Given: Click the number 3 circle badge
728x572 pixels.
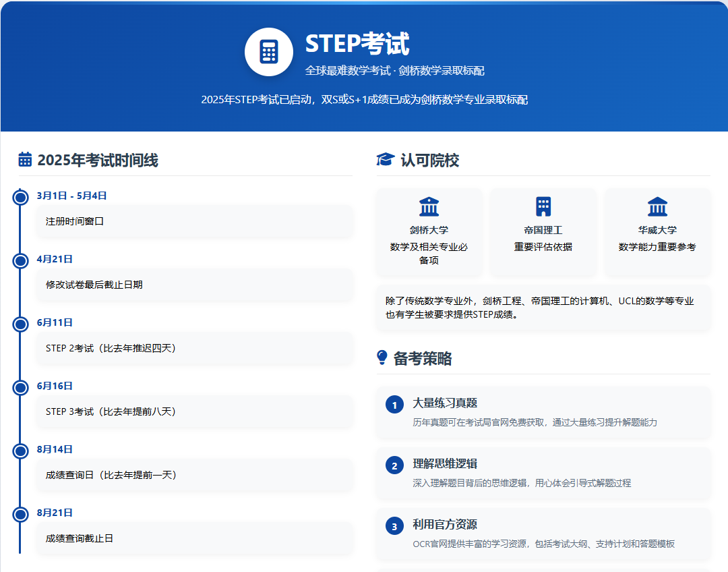Looking at the screenshot, I should [394, 526].
